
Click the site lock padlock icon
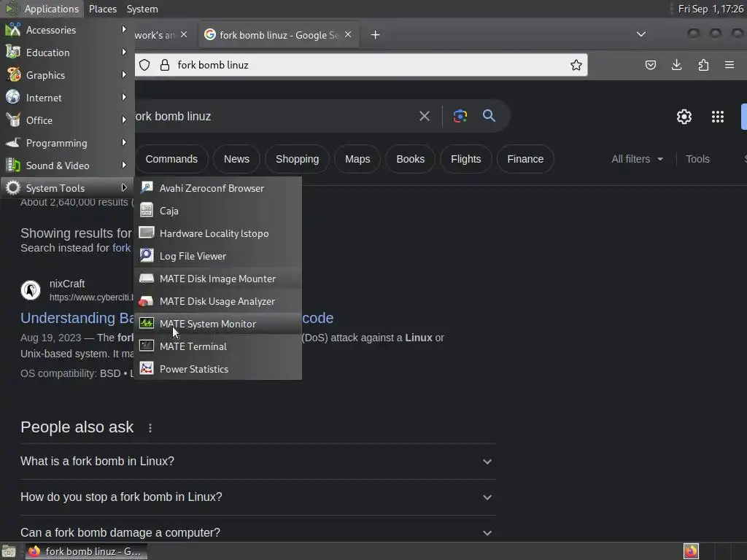165,65
